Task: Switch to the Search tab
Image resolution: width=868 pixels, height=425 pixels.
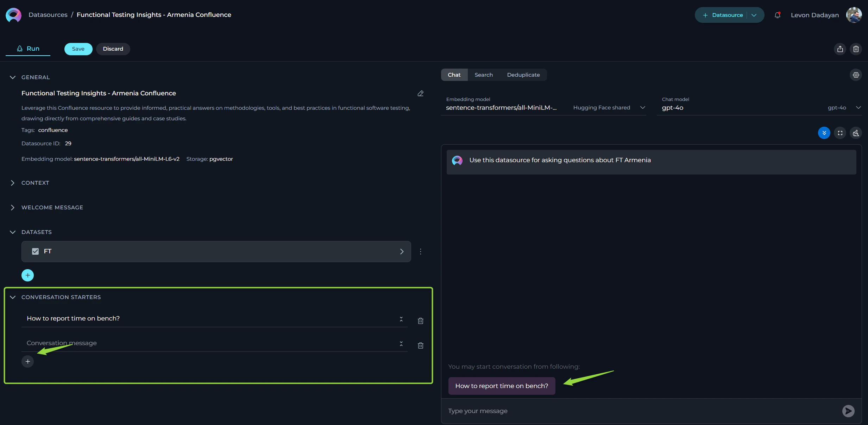Action: coord(484,75)
